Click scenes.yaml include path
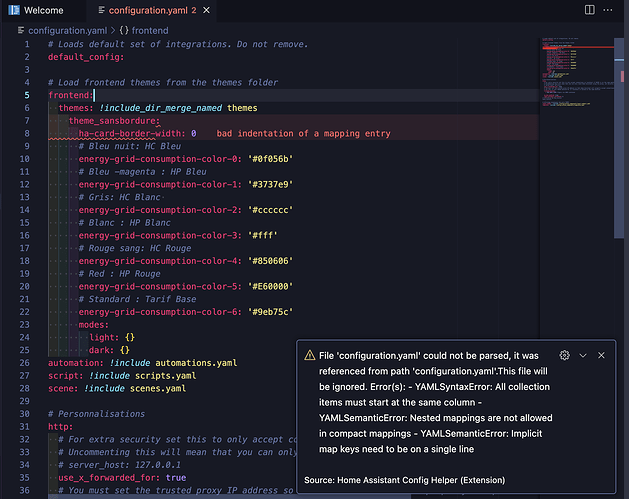Image resolution: width=629 pixels, height=499 pixels. 158,389
